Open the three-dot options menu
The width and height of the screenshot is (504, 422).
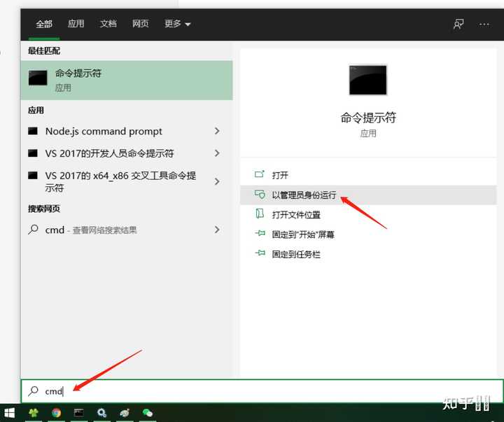coord(484,24)
